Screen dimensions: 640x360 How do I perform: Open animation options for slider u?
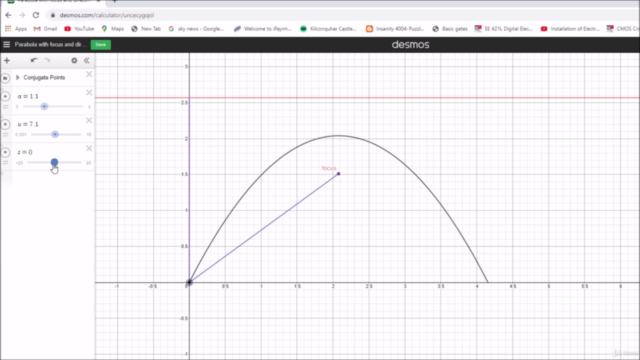coord(5,135)
